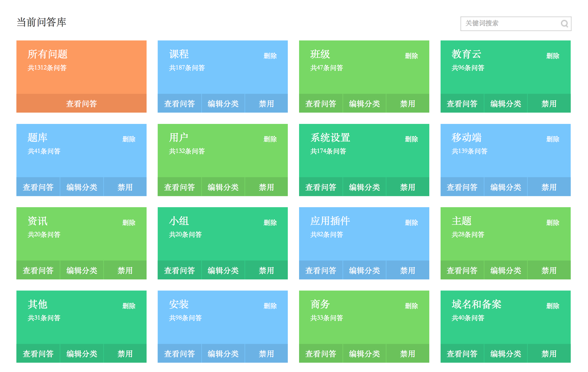View Q&A in 安装 card

point(179,354)
